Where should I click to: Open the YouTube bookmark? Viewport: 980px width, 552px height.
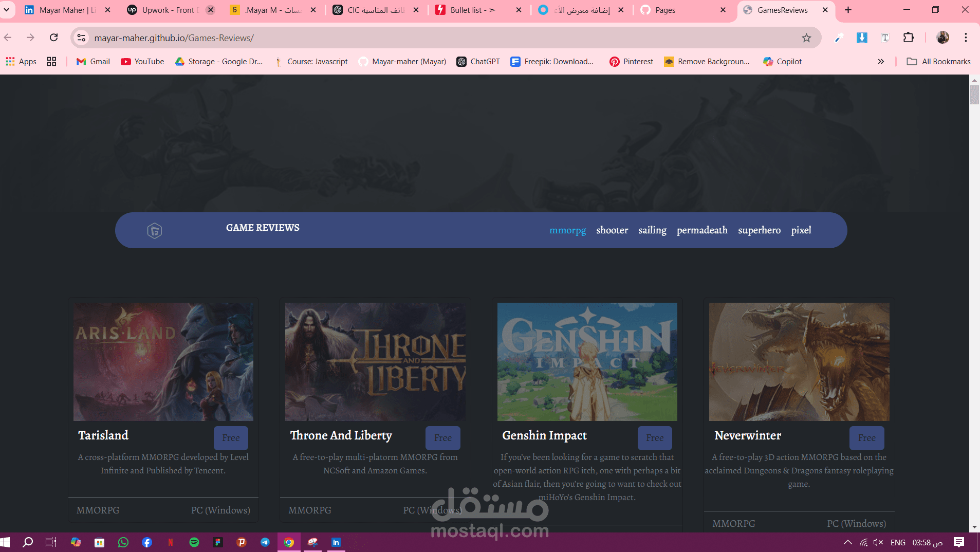[x=142, y=62]
